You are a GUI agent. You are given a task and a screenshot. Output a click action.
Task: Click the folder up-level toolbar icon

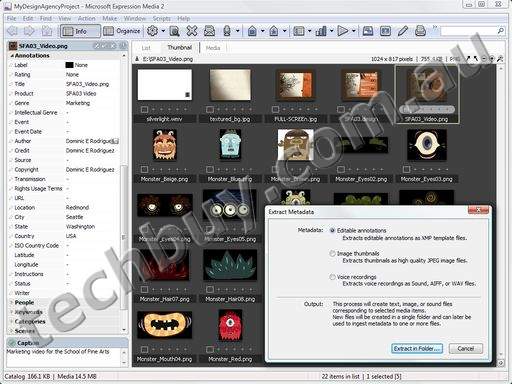tap(47, 31)
